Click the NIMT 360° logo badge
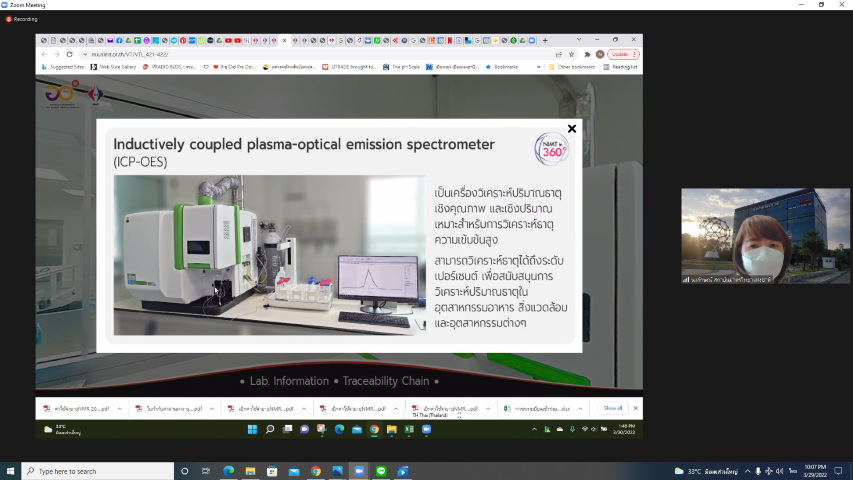Screen dimensions: 853x480 pyautogui.click(x=552, y=149)
